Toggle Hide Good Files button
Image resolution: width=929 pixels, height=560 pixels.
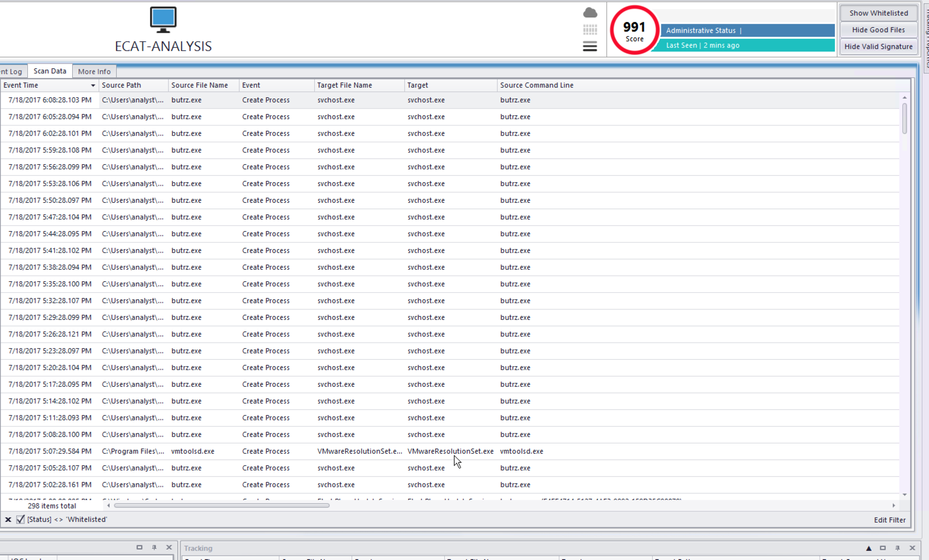(x=878, y=30)
